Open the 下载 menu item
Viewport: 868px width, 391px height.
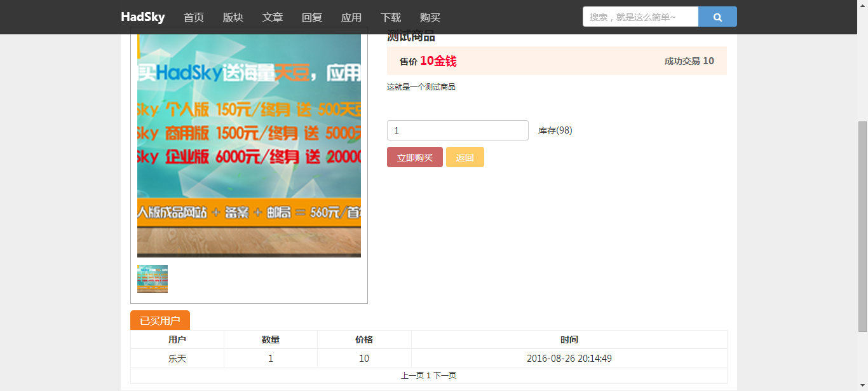(x=391, y=18)
